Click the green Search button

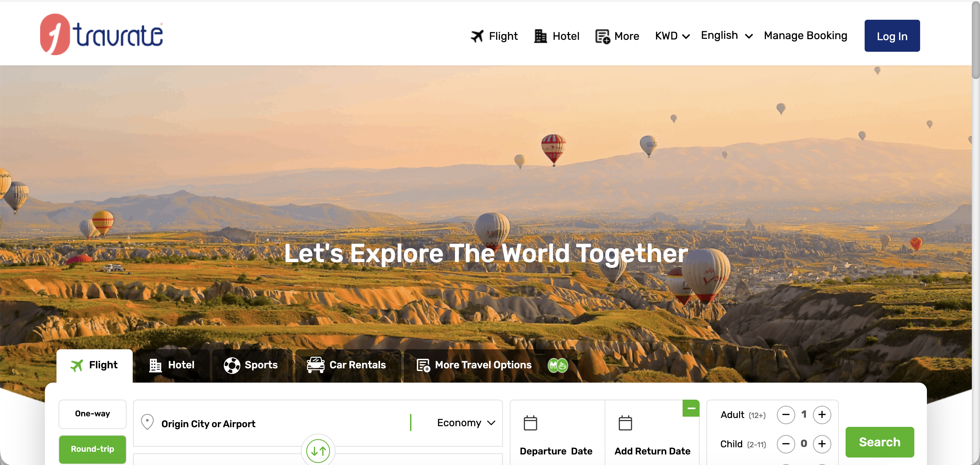879,442
